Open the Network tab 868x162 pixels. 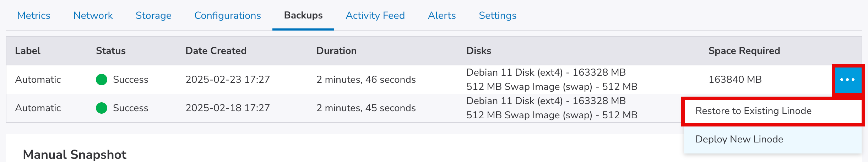point(93,16)
